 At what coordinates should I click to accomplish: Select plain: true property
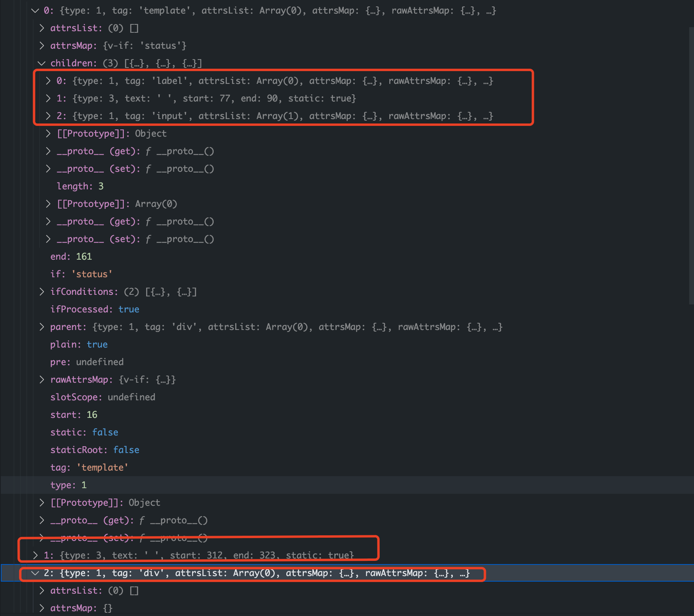pyautogui.click(x=79, y=345)
